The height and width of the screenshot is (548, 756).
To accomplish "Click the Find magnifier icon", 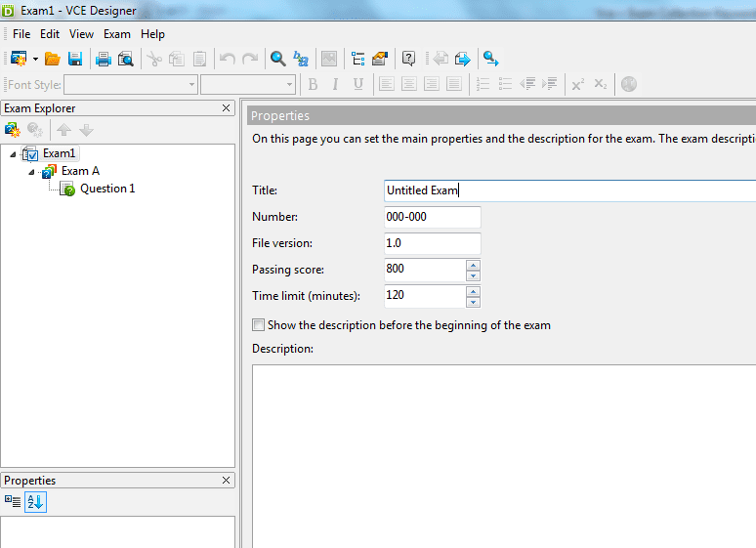I will pyautogui.click(x=277, y=59).
